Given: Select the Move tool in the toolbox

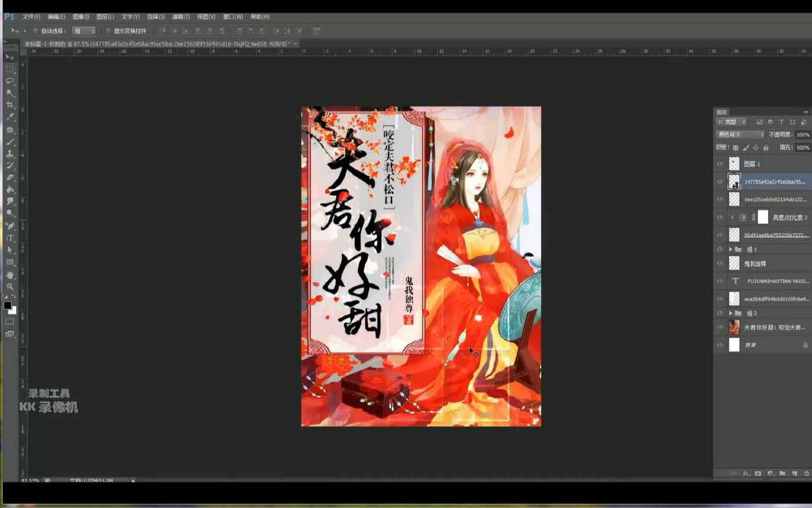Looking at the screenshot, I should point(10,57).
